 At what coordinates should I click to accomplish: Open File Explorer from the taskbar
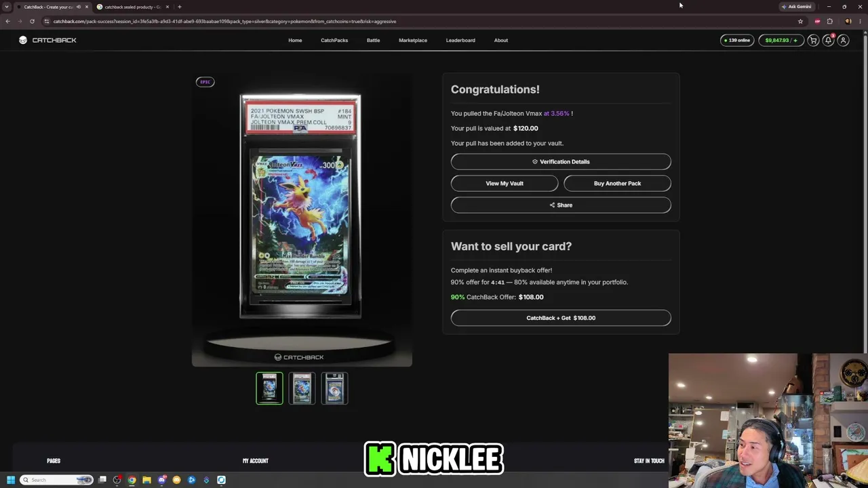click(x=146, y=480)
